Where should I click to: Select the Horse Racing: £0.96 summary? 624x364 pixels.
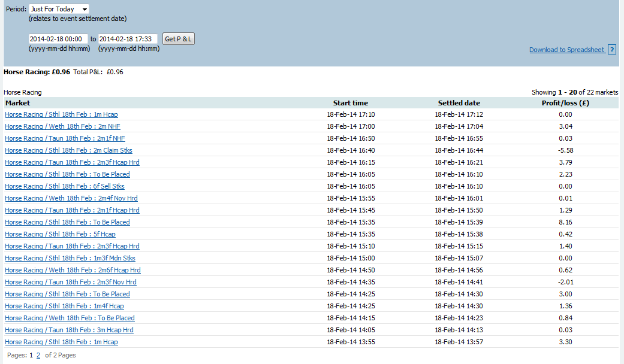pos(37,72)
